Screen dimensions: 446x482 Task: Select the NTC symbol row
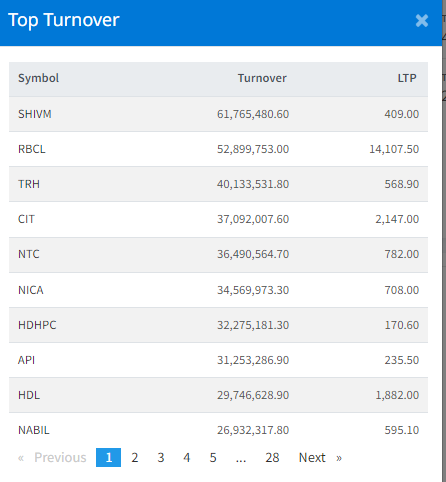(218, 254)
